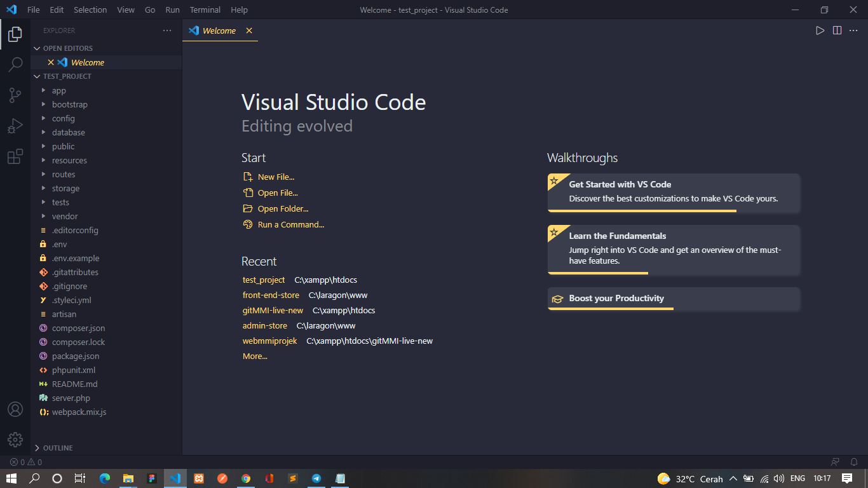The height and width of the screenshot is (488, 868).
Task: Open notifications bell in status bar
Action: tap(854, 462)
